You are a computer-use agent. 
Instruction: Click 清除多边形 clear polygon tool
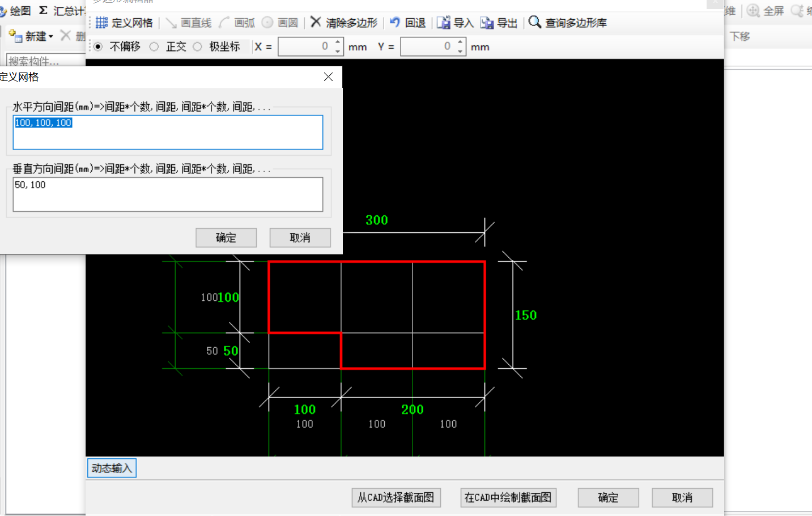pos(344,23)
